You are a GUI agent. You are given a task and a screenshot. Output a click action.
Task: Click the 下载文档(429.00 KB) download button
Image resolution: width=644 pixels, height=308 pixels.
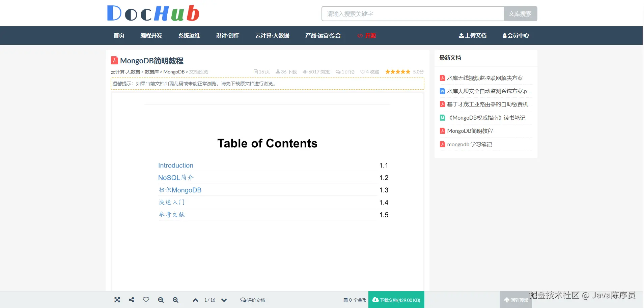click(x=396, y=300)
